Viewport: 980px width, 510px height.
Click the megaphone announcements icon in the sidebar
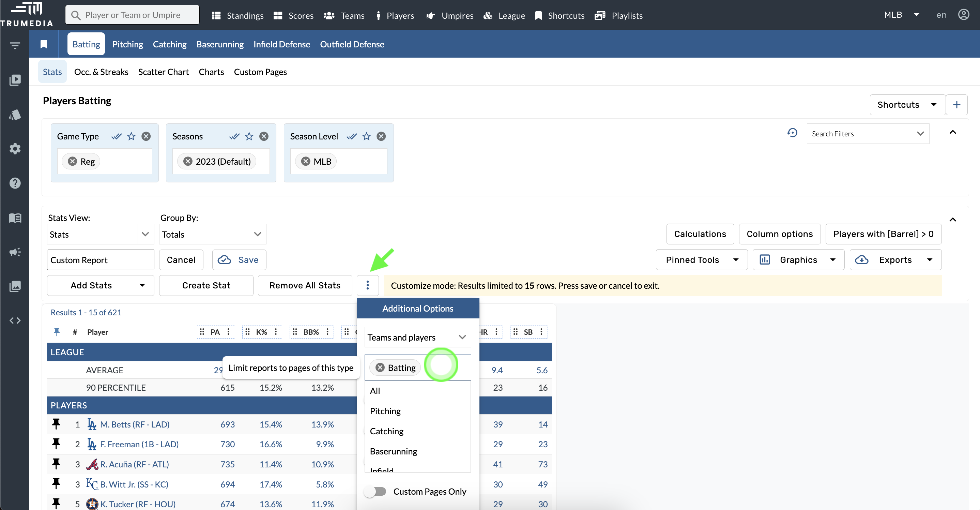15,252
